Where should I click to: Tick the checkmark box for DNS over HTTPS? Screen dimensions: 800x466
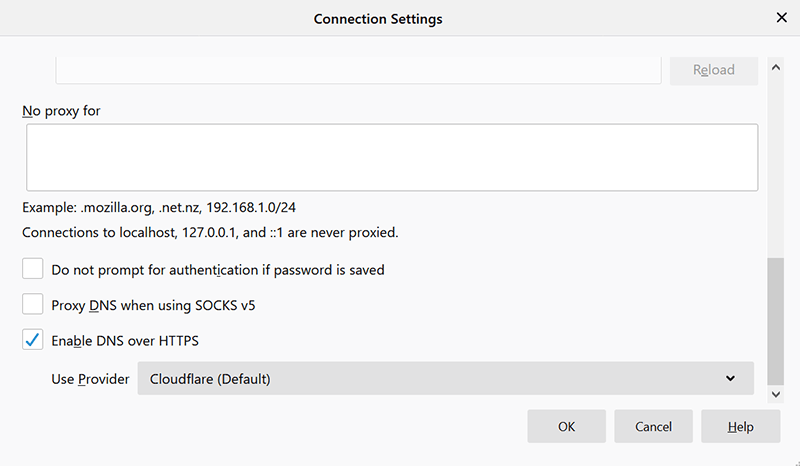34,340
